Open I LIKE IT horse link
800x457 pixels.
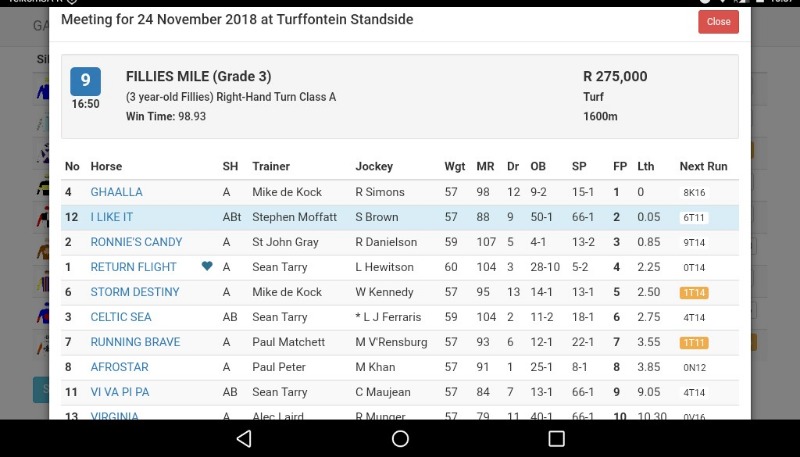(x=111, y=217)
